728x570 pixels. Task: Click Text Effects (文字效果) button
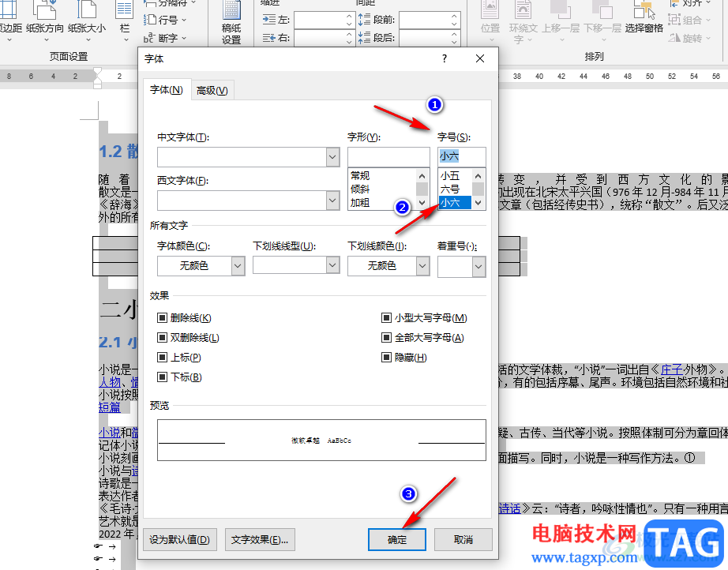click(260, 539)
